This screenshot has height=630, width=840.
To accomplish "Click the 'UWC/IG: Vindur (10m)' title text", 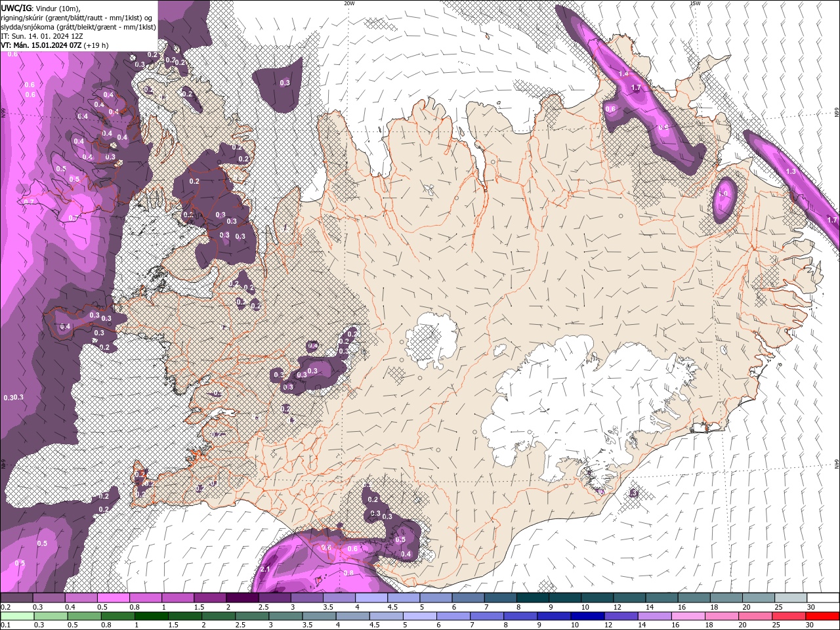I will 40,8.
